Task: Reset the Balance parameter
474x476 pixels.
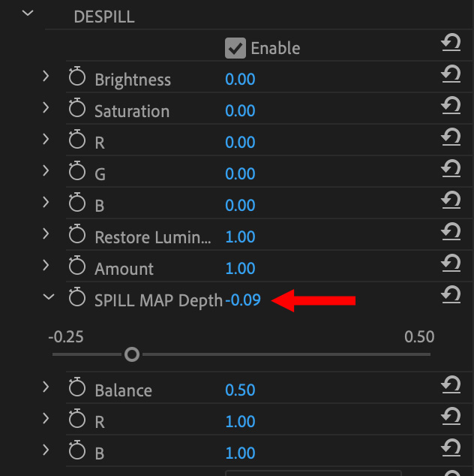Action: (451, 386)
